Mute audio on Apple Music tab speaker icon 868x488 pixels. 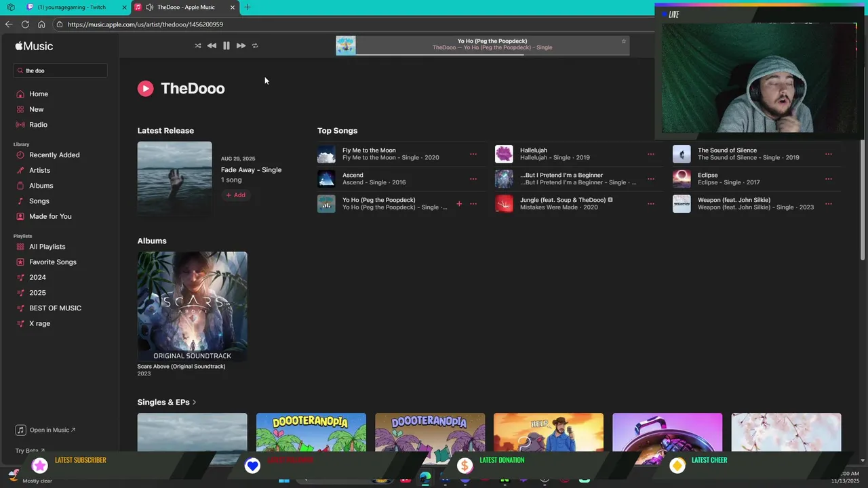coord(149,7)
